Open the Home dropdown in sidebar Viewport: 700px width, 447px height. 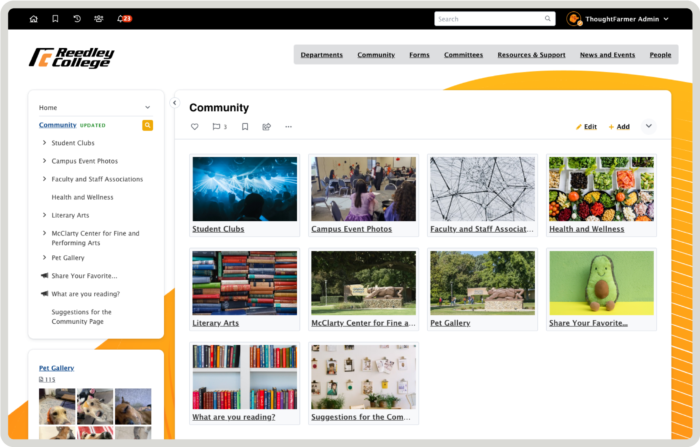click(x=147, y=107)
